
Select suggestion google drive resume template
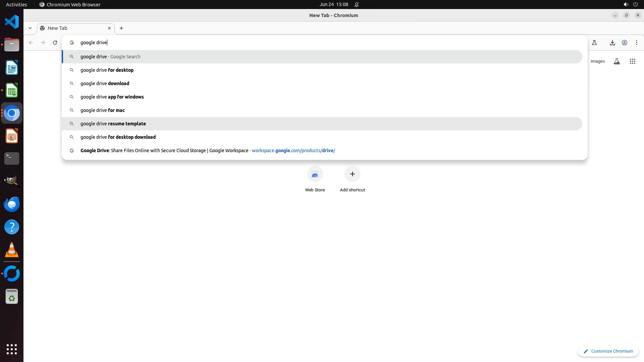[x=113, y=124]
